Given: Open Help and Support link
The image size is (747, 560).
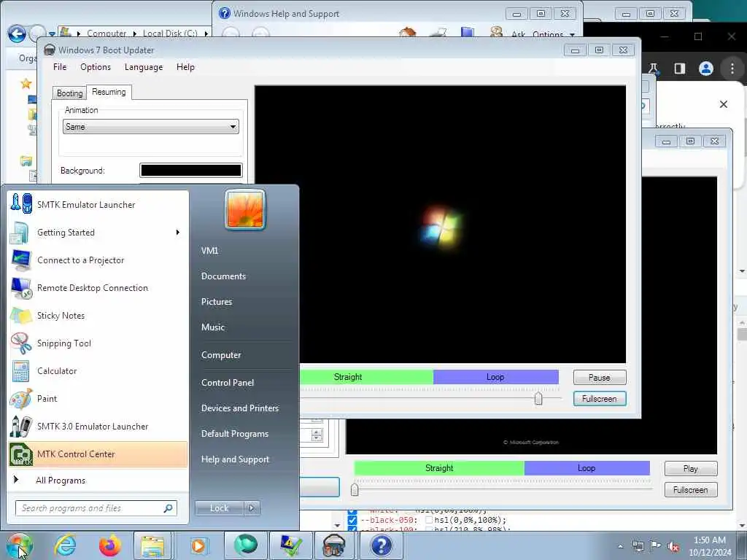Looking at the screenshot, I should (235, 459).
